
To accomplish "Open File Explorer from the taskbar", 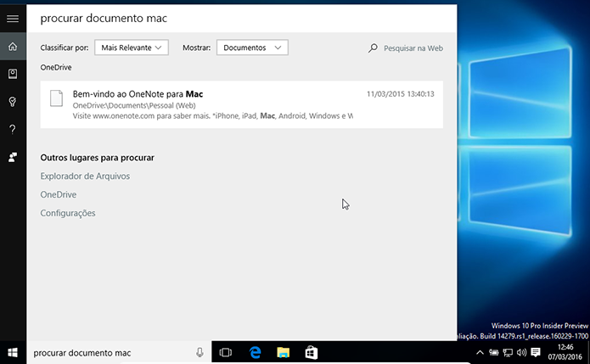I will tap(284, 352).
